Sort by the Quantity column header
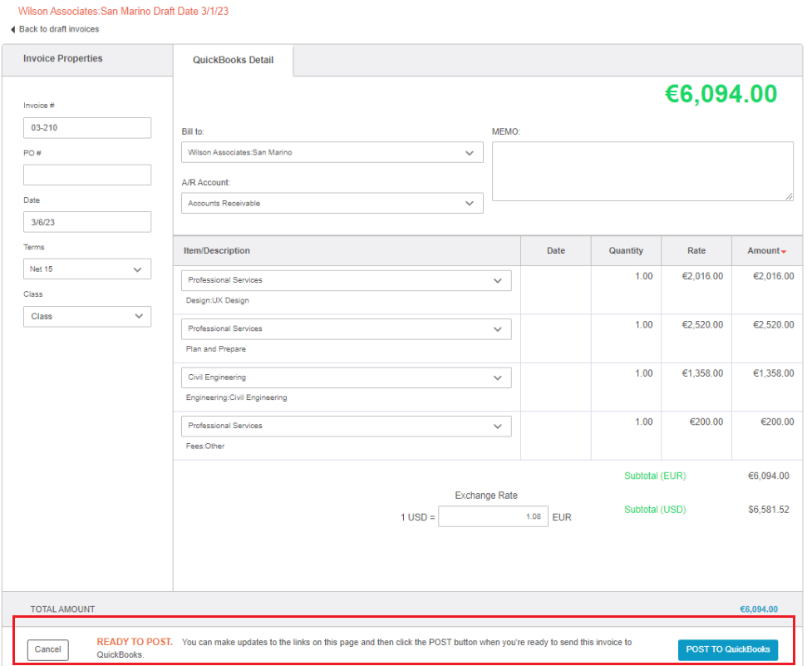The image size is (812, 666). coord(626,250)
